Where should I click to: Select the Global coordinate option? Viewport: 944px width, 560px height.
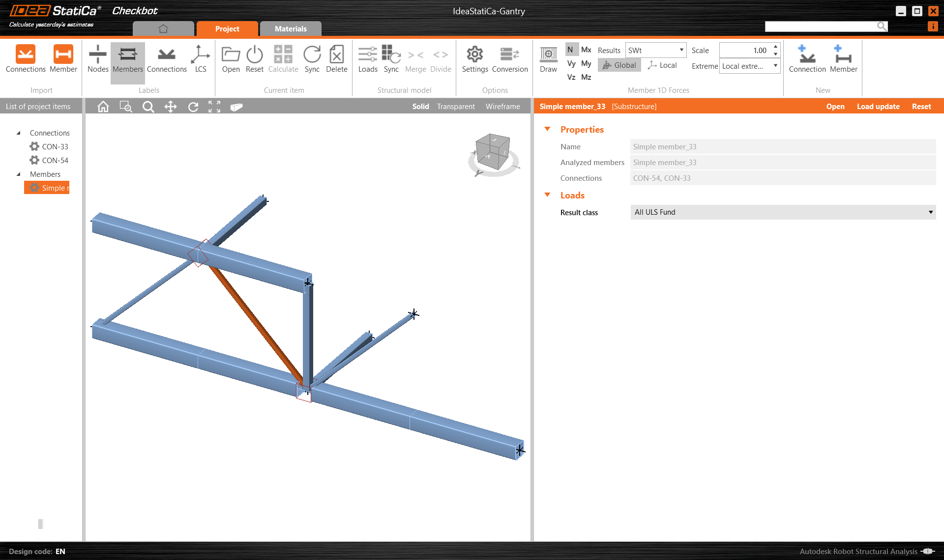[619, 65]
